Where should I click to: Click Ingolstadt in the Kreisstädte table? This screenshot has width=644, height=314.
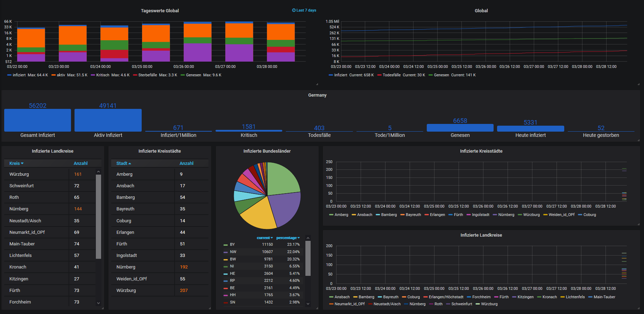coord(127,256)
